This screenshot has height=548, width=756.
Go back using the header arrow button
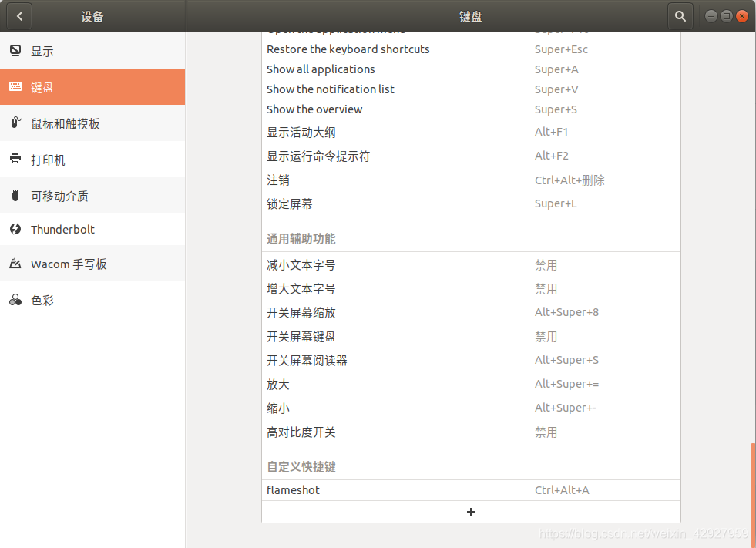coord(19,16)
